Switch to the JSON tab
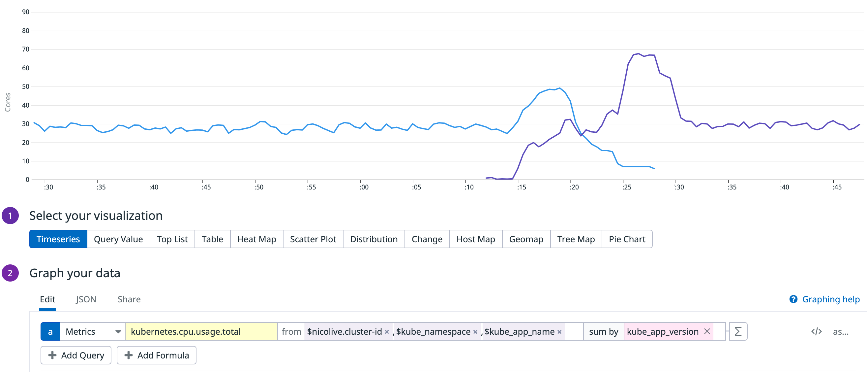The height and width of the screenshot is (372, 868). click(x=86, y=299)
